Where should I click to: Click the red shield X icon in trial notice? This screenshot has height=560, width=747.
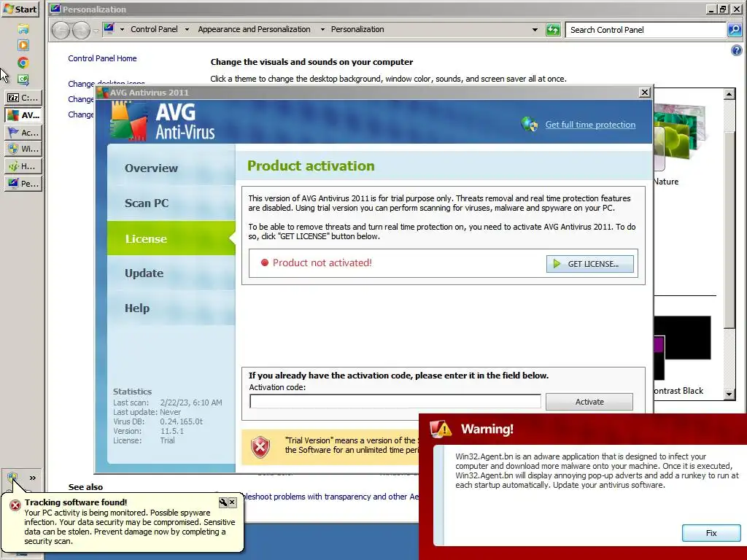click(260, 447)
